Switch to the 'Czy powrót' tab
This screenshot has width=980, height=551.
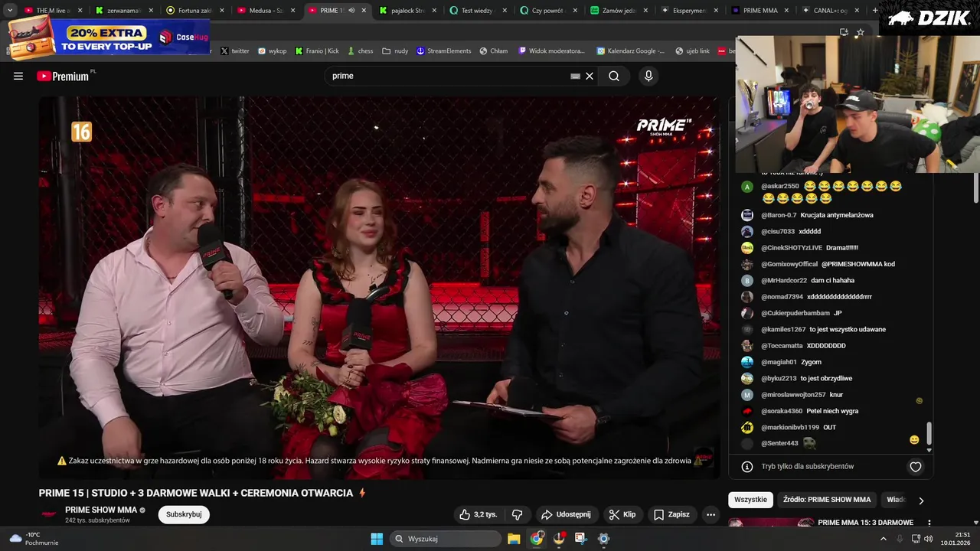[x=547, y=11]
